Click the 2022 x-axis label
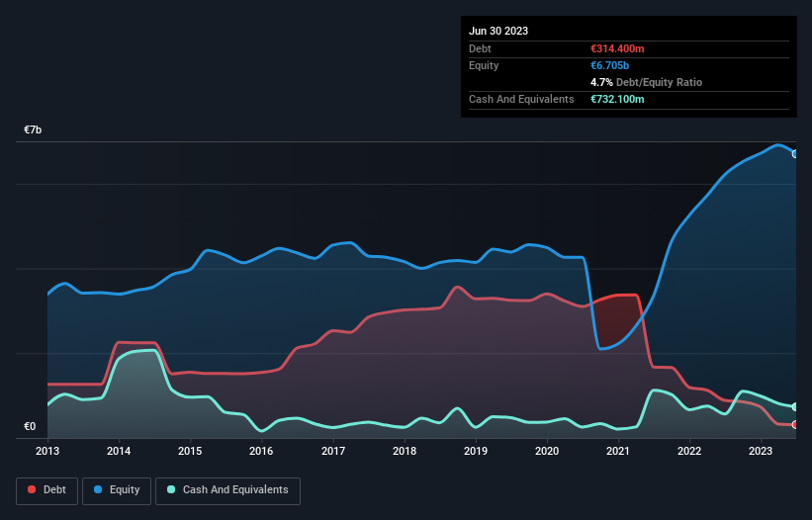The height and width of the screenshot is (520, 812). pyautogui.click(x=689, y=451)
